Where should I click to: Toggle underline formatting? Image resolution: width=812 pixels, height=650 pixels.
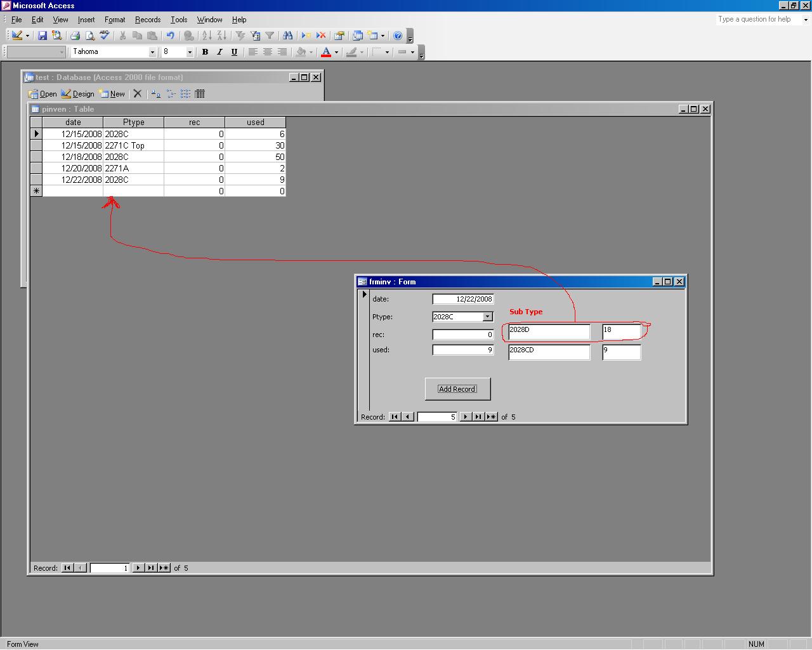point(234,52)
